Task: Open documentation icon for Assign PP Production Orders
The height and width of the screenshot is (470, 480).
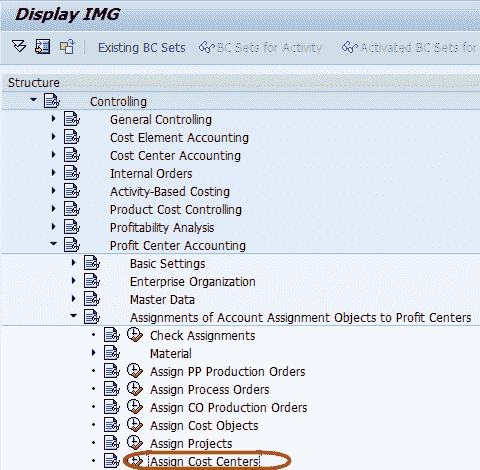Action: 112,371
